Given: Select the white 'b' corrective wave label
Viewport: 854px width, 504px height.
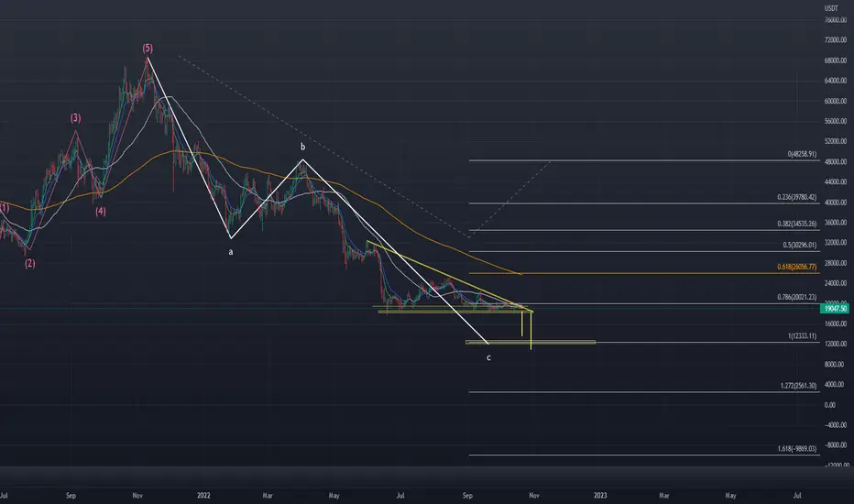Looking at the screenshot, I should pyautogui.click(x=302, y=147).
